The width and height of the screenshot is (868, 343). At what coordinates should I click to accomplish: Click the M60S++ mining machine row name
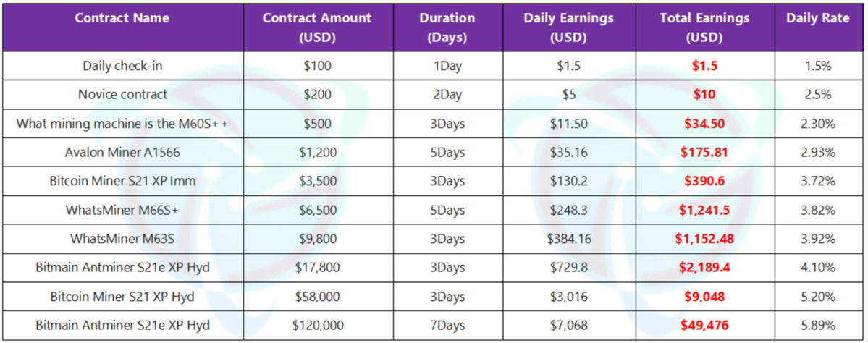point(122,123)
